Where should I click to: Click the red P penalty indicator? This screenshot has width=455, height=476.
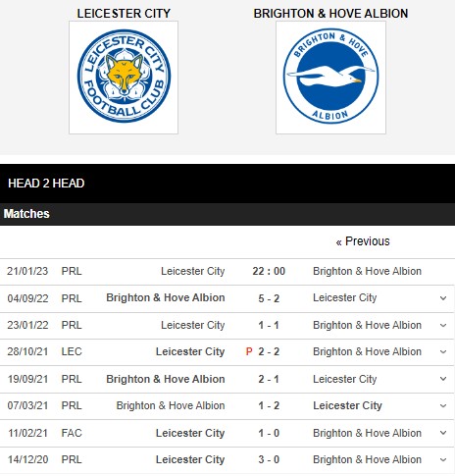tap(249, 351)
